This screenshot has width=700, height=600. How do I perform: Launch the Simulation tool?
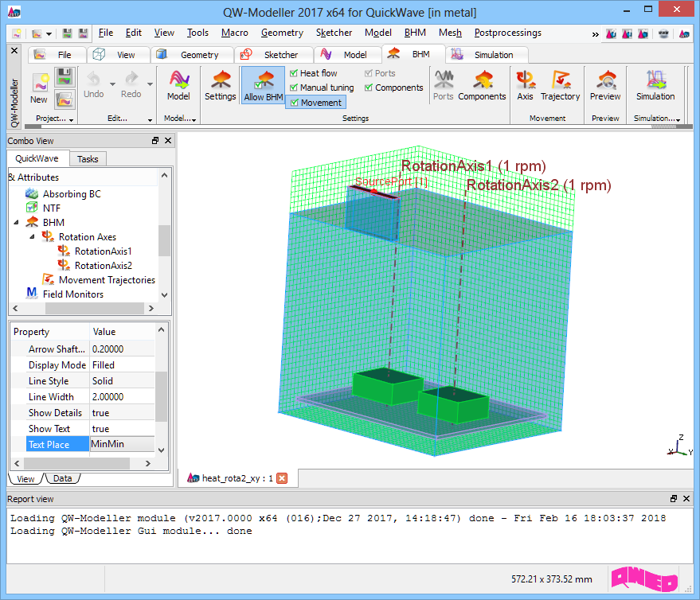point(655,86)
